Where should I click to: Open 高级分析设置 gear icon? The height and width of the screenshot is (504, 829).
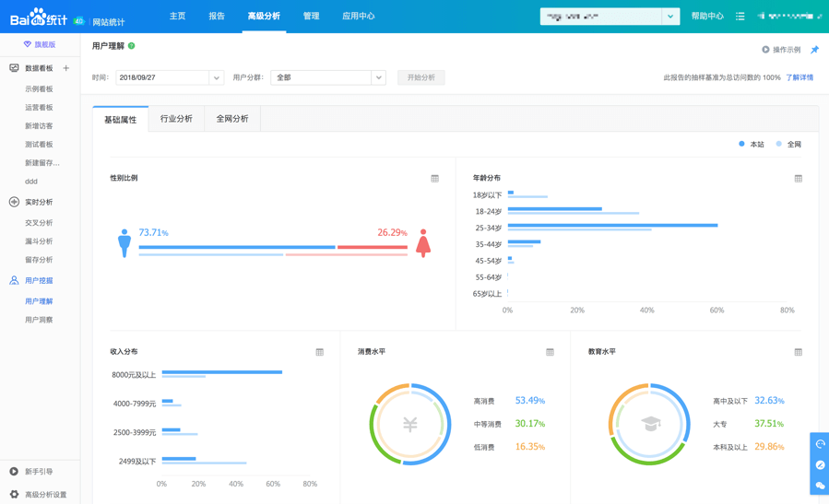click(x=14, y=495)
